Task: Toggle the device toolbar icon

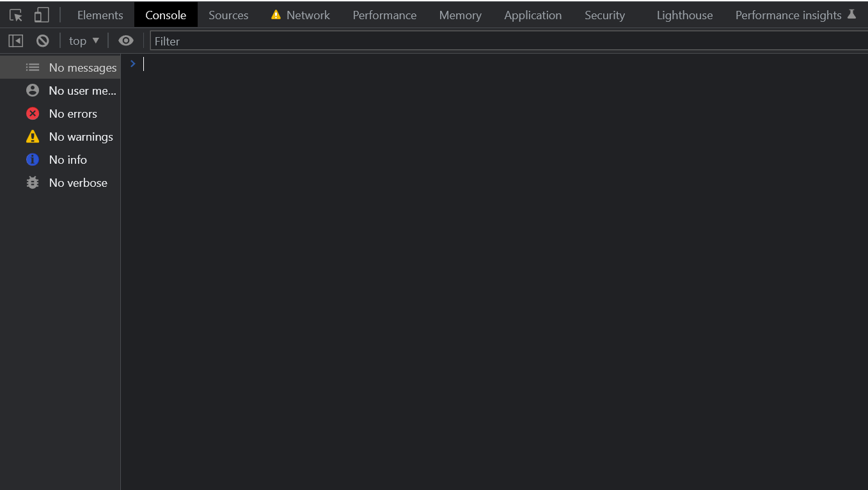Action: coord(42,15)
